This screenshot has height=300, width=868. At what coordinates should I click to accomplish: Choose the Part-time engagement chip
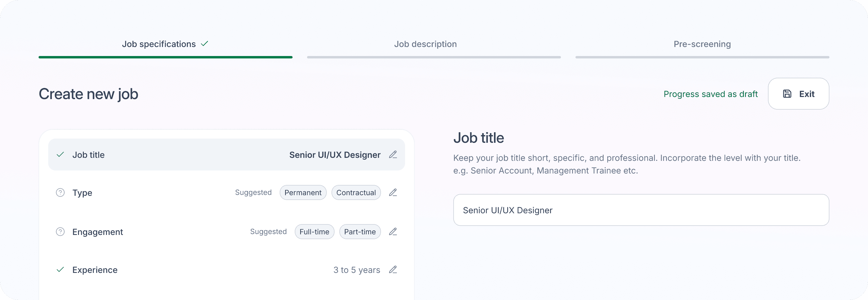360,232
